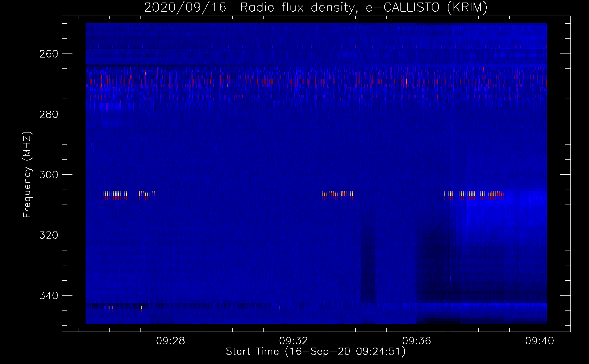
Task: Click the 280 frequency tick label
Action: point(49,114)
